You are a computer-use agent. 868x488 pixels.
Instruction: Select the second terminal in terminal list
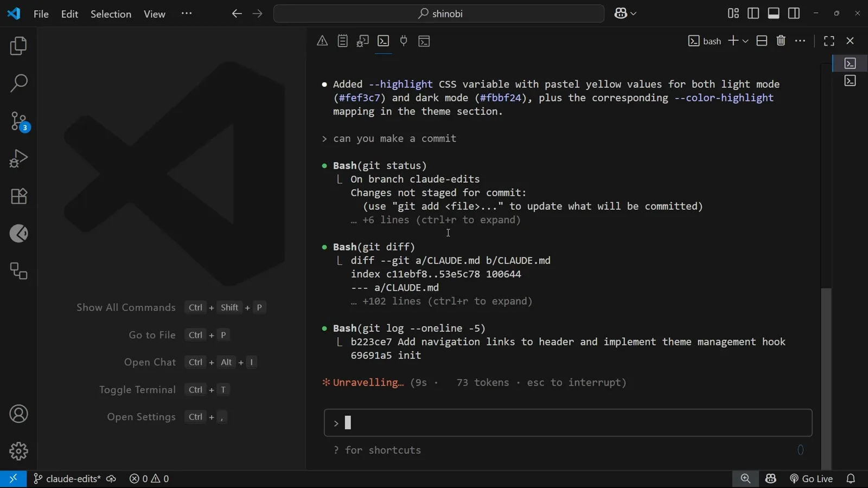[x=850, y=81]
